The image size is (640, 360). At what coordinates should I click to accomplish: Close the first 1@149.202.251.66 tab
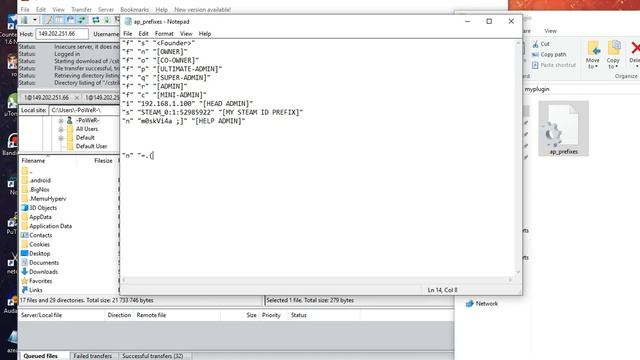(x=76, y=98)
